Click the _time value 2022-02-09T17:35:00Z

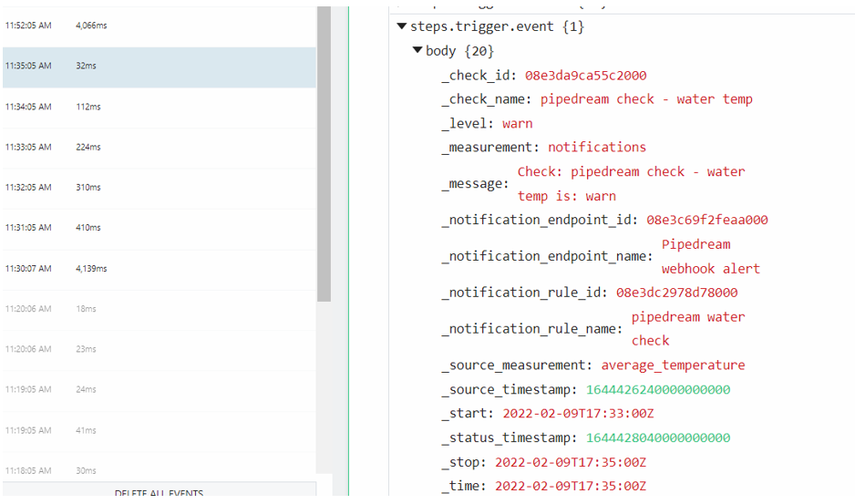coord(571,486)
